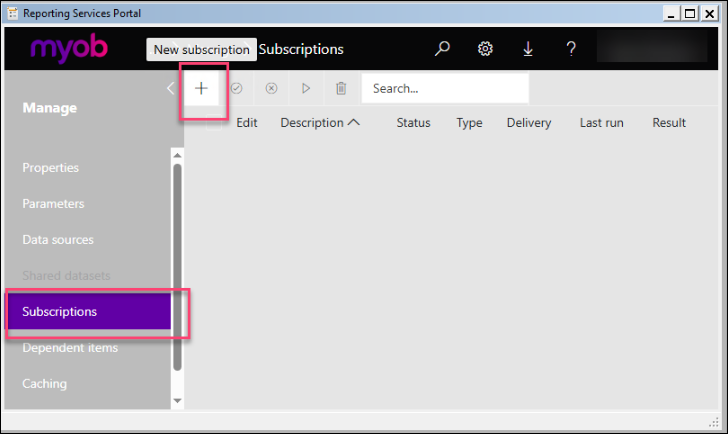Open Properties in Manage menu
Screen dimensions: 728x434
pyautogui.click(x=51, y=167)
